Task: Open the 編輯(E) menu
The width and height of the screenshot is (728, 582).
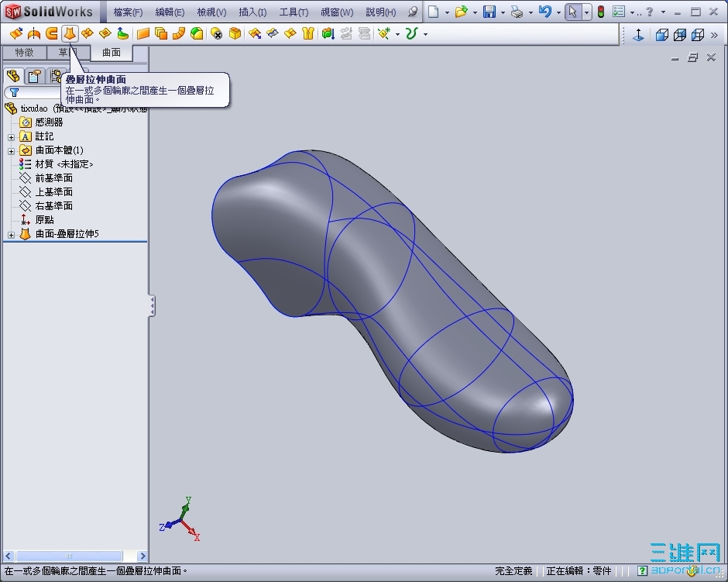Action: 170,12
